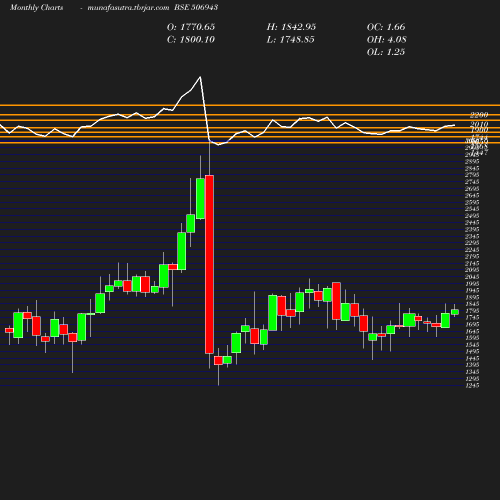Select the open value 'O: 1770.65'
Image resolution: width=500 pixels, height=500 pixels.
click(191, 27)
